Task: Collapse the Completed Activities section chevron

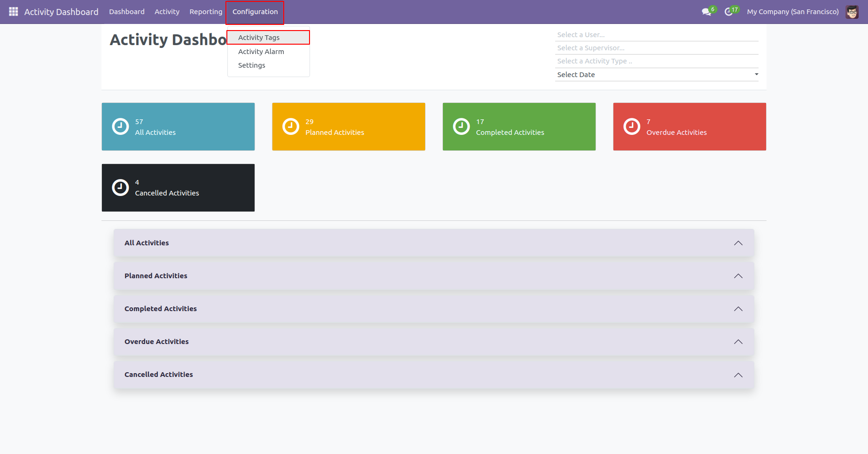Action: [x=738, y=309]
